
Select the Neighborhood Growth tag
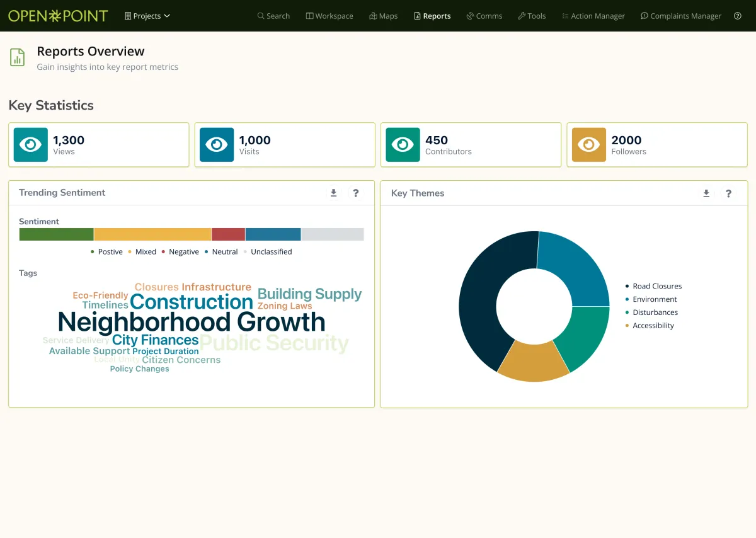pos(192,323)
